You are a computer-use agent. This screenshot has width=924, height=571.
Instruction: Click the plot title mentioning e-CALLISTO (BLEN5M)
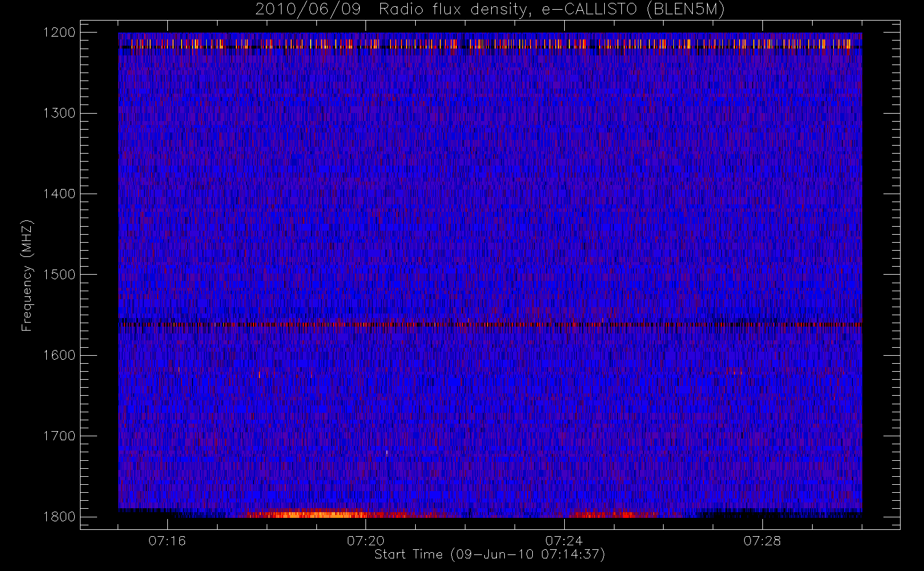[490, 10]
